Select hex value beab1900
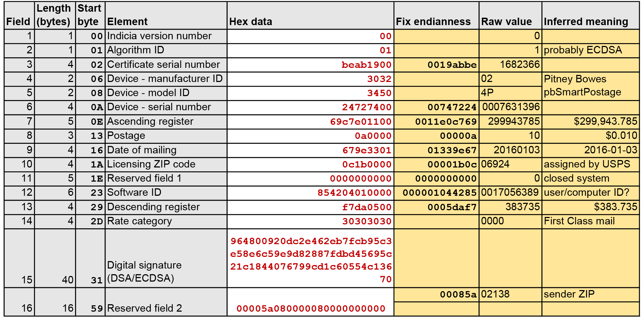Viewport: 644px width, 318px height. point(367,65)
